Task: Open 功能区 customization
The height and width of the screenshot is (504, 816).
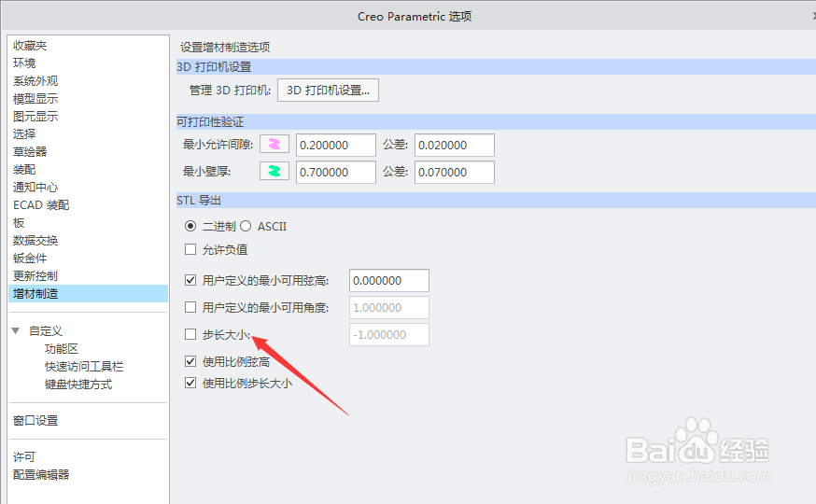Action: pyautogui.click(x=62, y=349)
